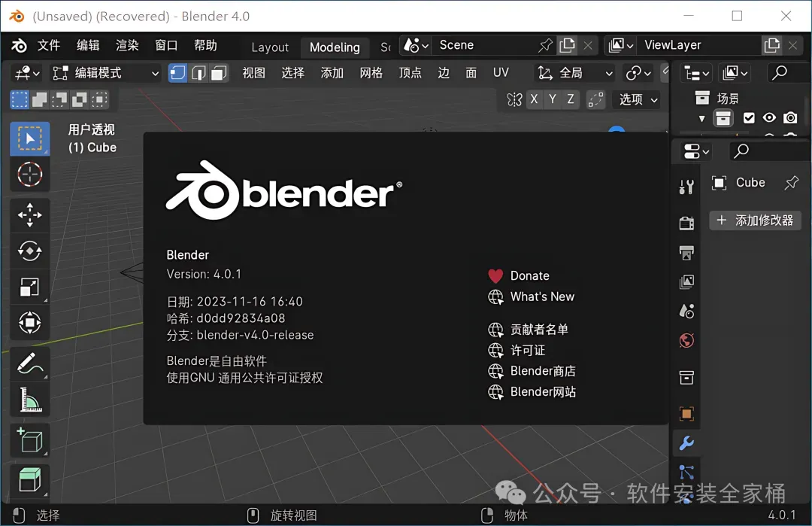Open the Tool properties tab
The width and height of the screenshot is (812, 526).
[x=686, y=187]
